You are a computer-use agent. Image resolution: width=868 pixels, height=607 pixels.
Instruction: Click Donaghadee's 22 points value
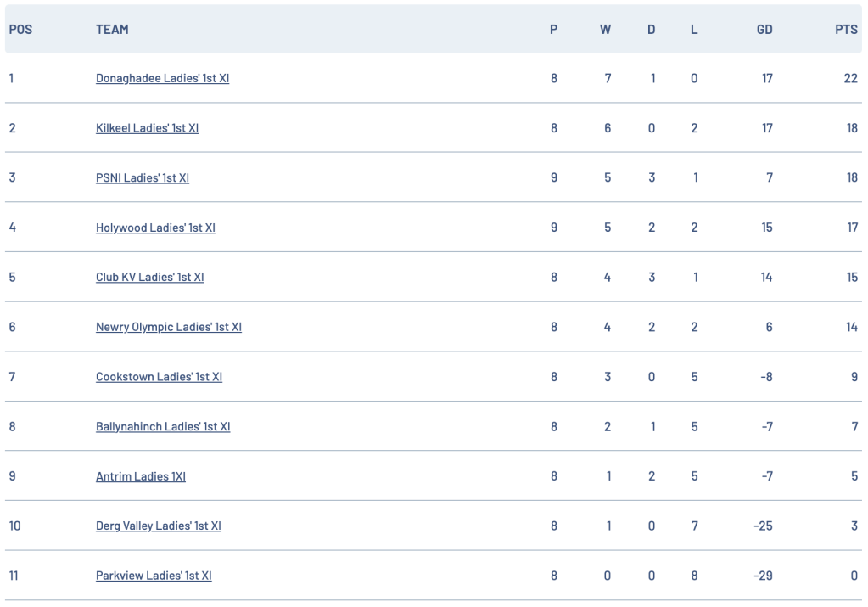click(x=850, y=78)
